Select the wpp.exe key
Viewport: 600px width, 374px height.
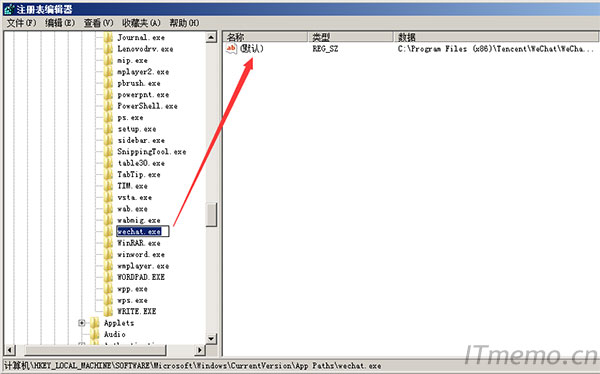[132, 289]
